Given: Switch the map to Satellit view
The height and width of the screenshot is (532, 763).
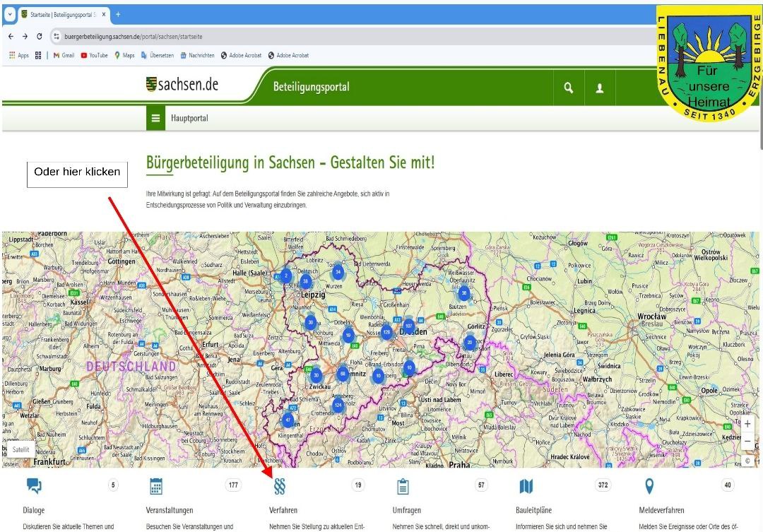Looking at the screenshot, I should click(x=21, y=450).
